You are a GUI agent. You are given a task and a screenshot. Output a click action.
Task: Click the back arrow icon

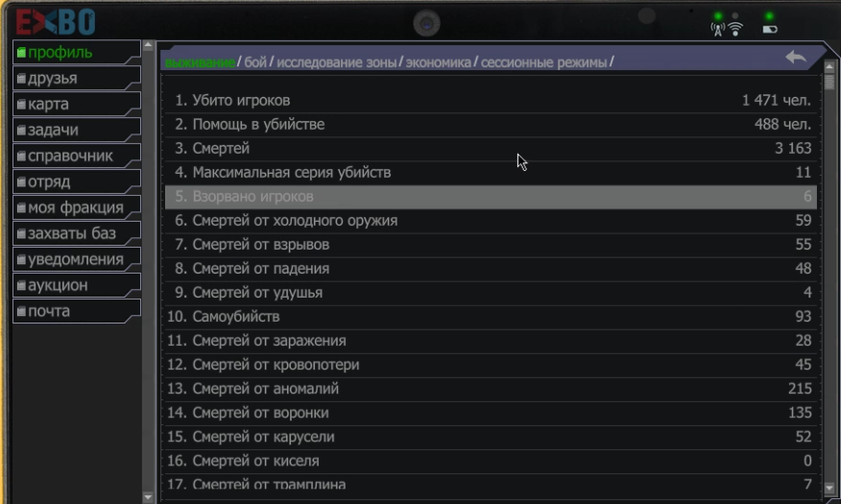coord(796,57)
